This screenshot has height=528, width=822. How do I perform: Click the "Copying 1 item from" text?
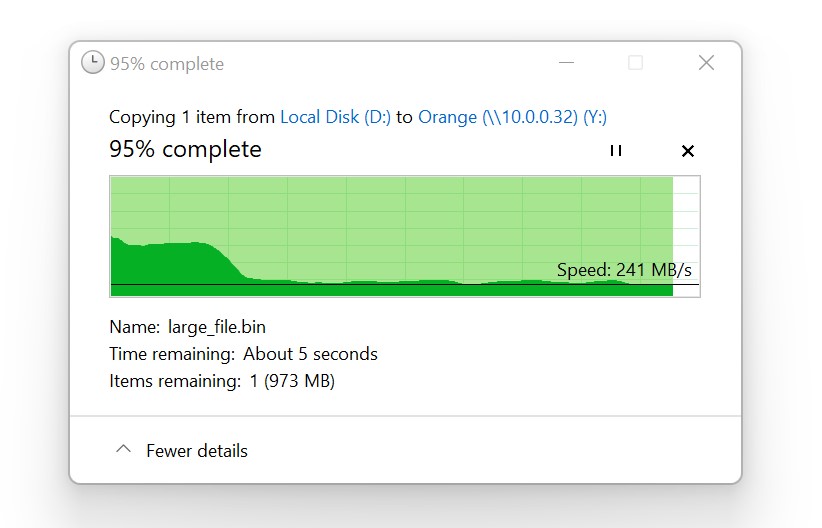point(192,117)
